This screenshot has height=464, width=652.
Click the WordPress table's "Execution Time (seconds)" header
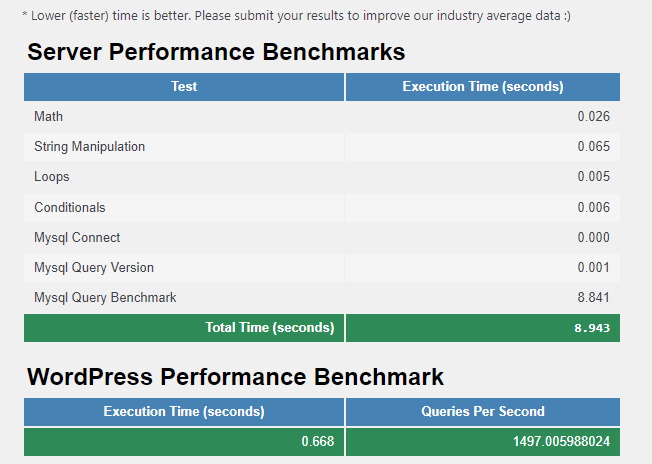(184, 412)
